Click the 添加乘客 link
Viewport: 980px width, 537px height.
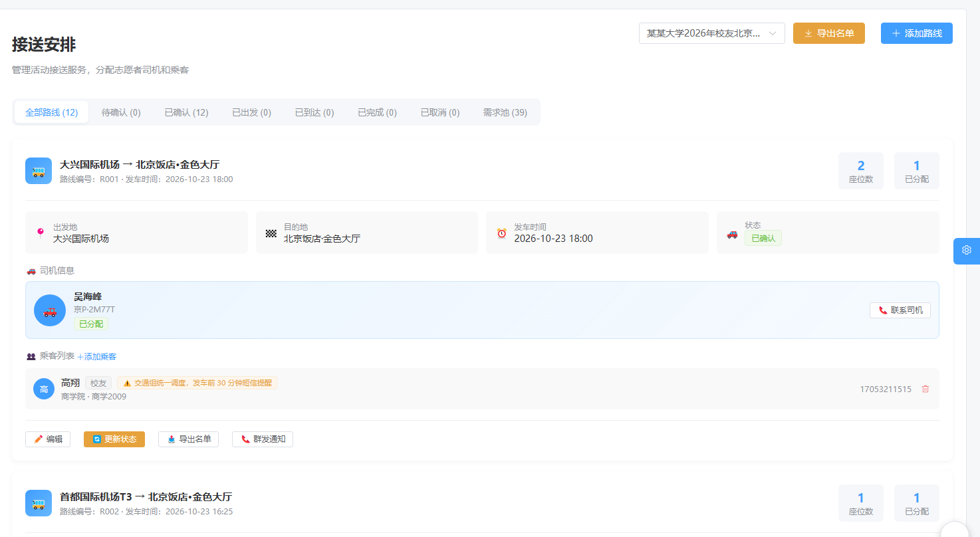tap(97, 357)
